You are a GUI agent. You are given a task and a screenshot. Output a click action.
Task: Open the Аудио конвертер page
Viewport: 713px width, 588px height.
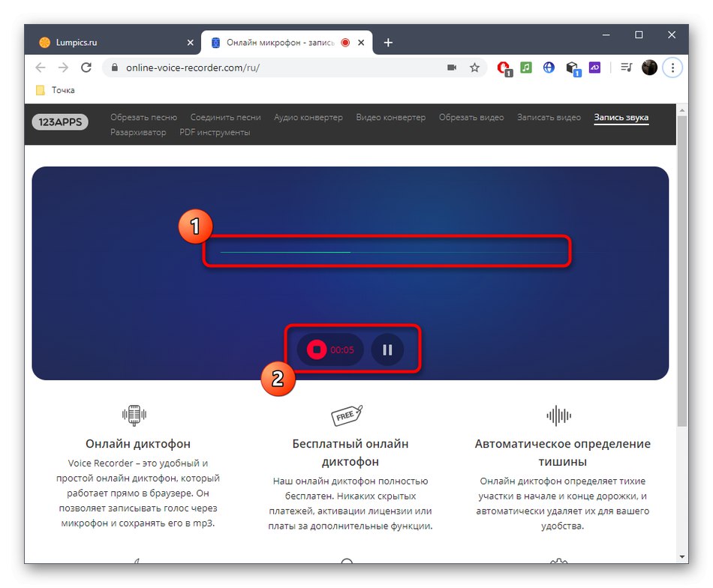tap(308, 117)
